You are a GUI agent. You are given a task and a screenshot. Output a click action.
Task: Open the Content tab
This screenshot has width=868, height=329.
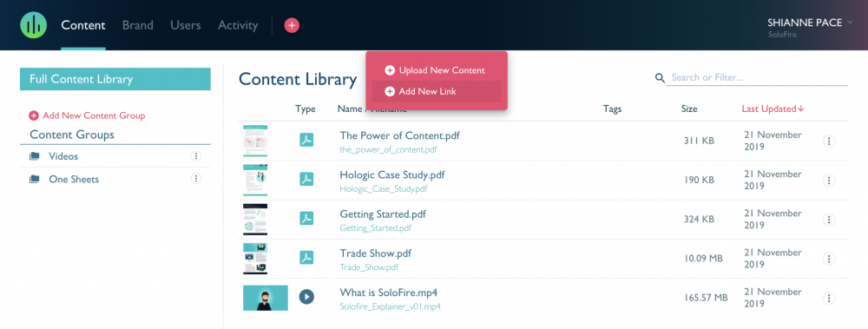coord(83,25)
